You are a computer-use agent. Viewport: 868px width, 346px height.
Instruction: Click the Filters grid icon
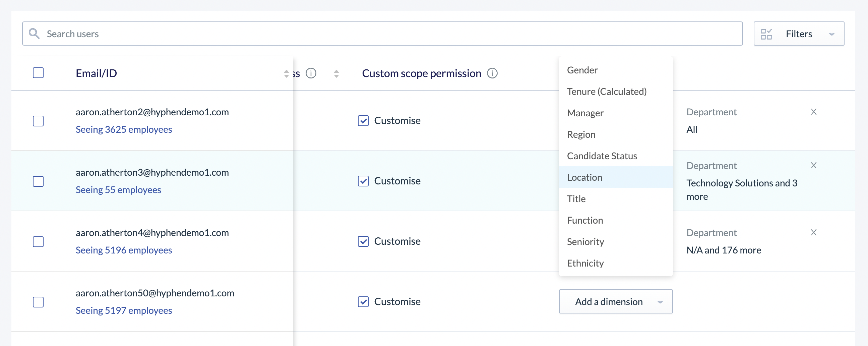point(766,34)
